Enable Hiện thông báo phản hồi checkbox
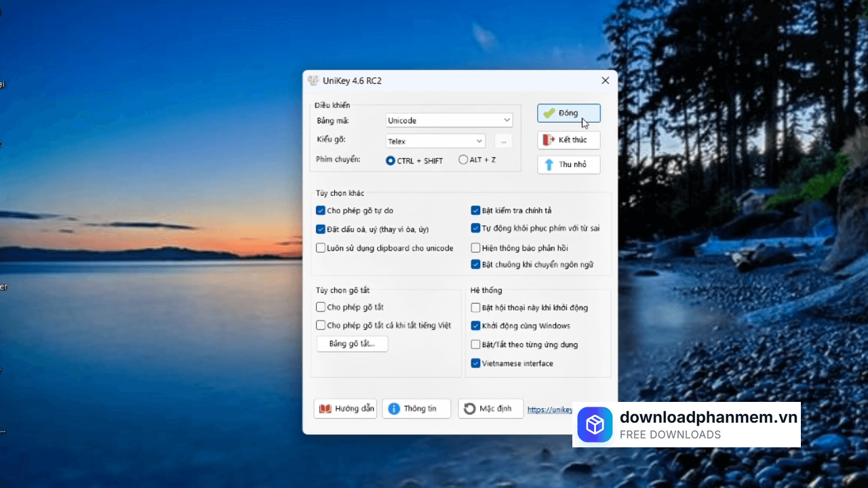The width and height of the screenshot is (868, 488). coord(476,248)
